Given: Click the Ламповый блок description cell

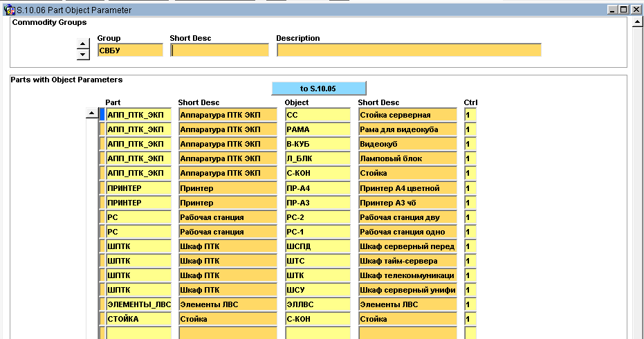Looking at the screenshot, I should [408, 158].
